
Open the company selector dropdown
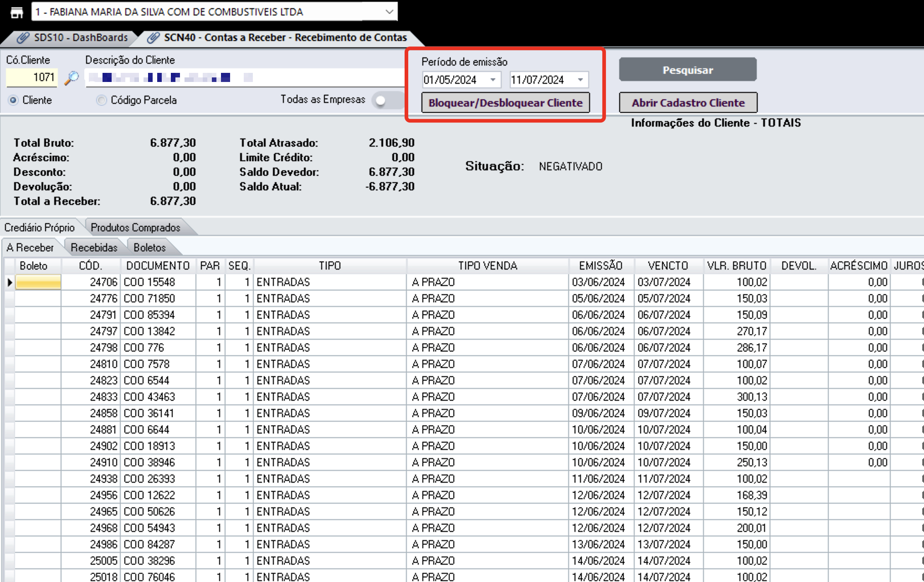coord(389,12)
